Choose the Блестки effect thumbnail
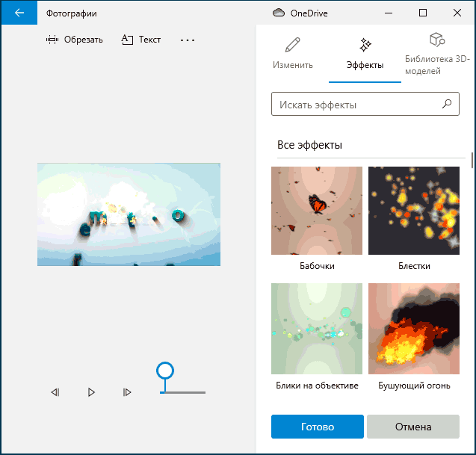The width and height of the screenshot is (476, 455). click(414, 211)
